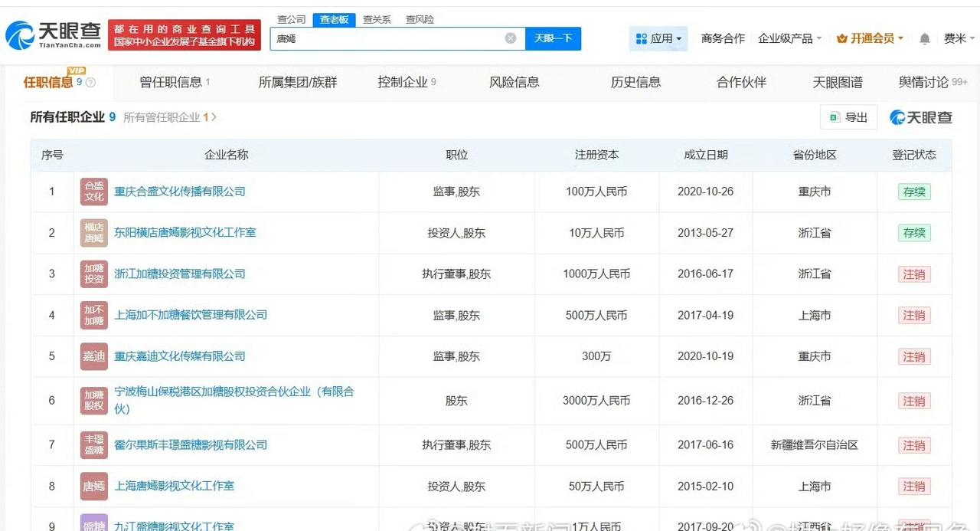Open the 曾任职信息 tab
The height and width of the screenshot is (531, 980).
175,82
